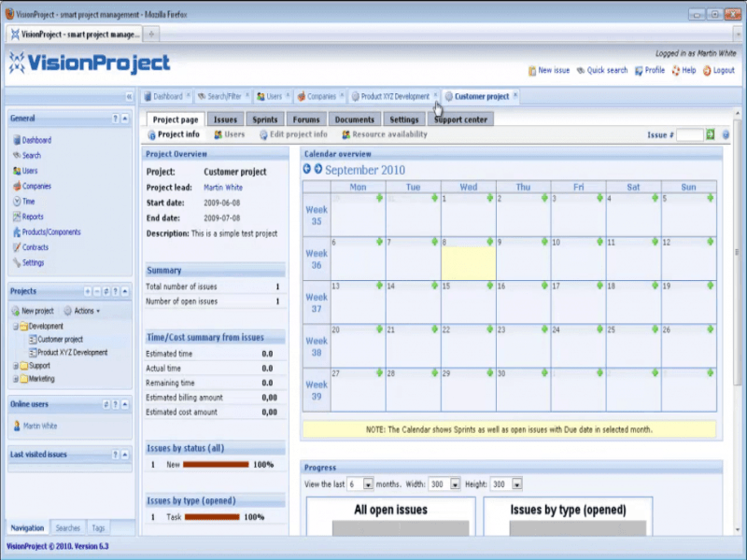The image size is (747, 560).
Task: Collapse the Development folder in the project tree
Action: (x=15, y=327)
